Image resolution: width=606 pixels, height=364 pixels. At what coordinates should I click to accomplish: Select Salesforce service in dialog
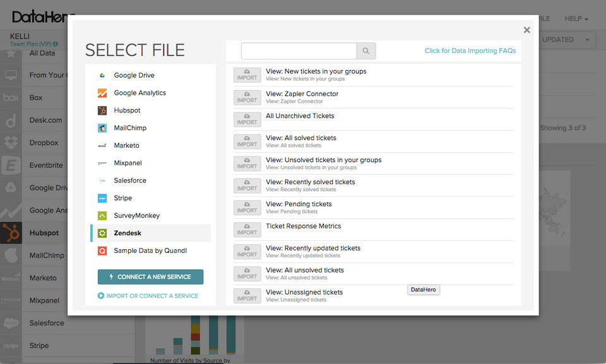pyautogui.click(x=130, y=180)
